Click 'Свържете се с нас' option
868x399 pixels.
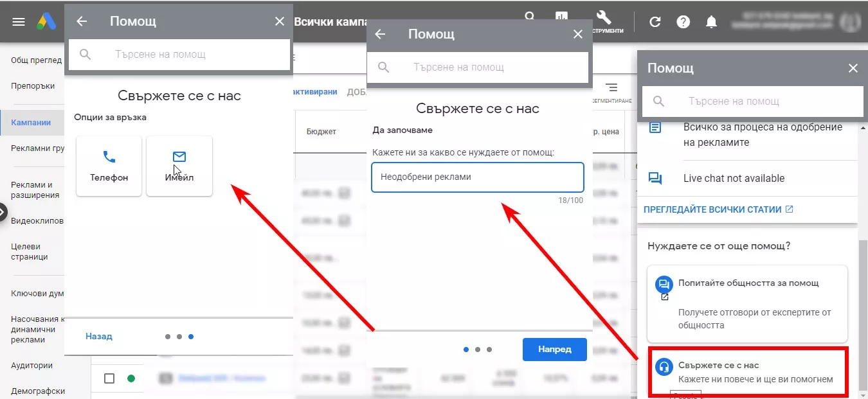pos(749,372)
